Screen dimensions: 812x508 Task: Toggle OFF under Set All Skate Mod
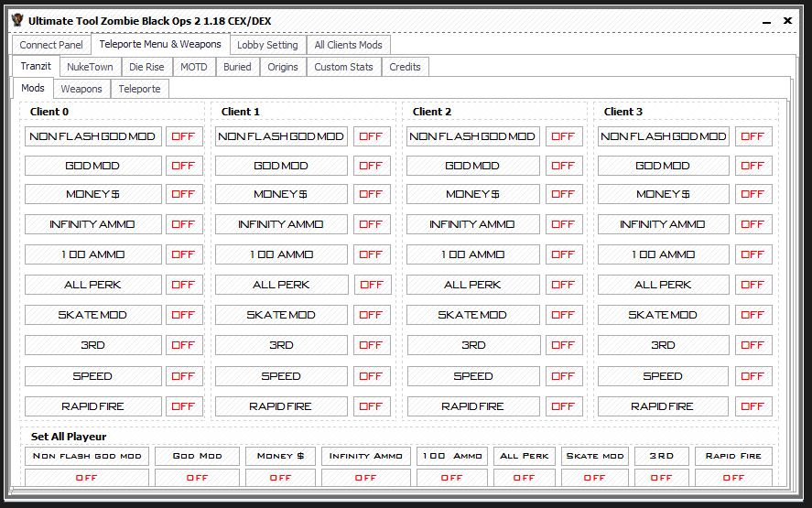[595, 478]
